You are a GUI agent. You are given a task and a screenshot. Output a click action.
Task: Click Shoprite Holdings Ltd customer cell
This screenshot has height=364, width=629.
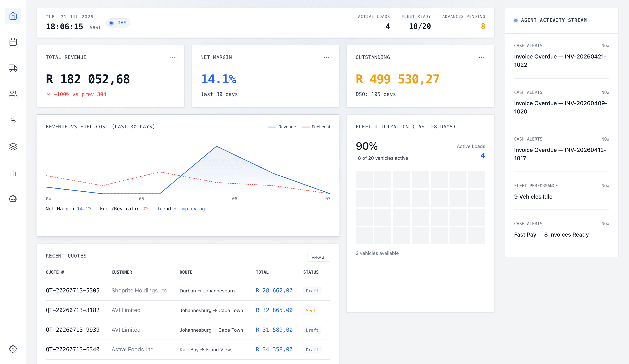[139, 290]
